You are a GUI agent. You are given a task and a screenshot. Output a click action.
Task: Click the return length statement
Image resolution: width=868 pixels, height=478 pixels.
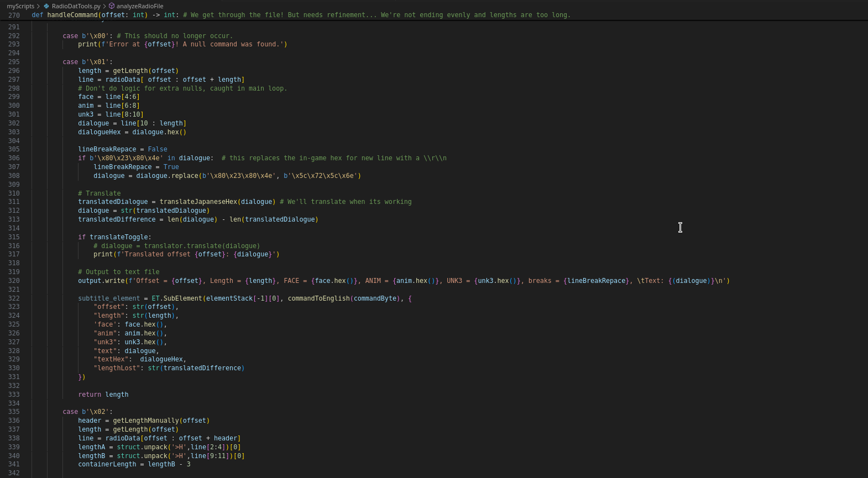tap(103, 395)
